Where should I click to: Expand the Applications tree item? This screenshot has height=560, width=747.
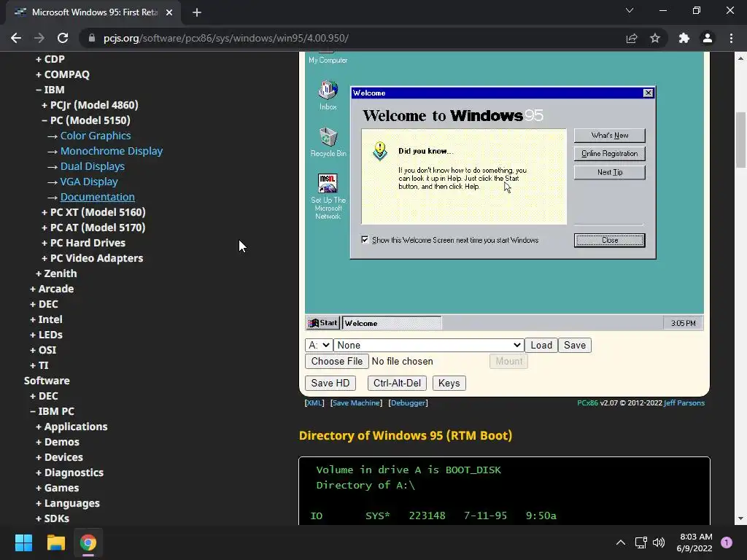[71, 427]
